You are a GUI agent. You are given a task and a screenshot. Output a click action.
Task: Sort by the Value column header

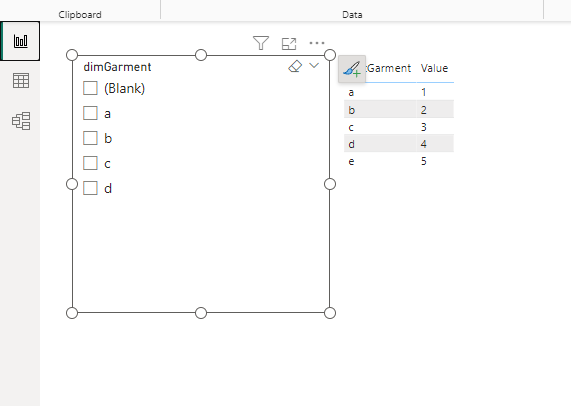pos(434,68)
